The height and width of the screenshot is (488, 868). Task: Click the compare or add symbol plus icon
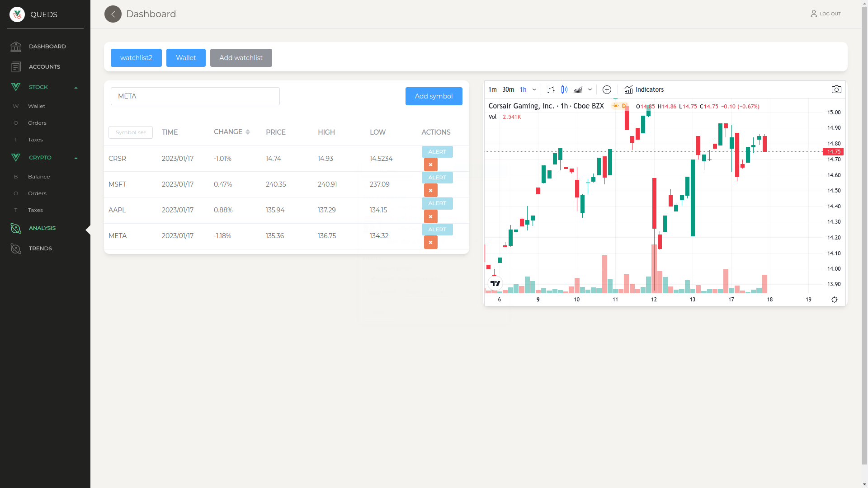tap(607, 89)
